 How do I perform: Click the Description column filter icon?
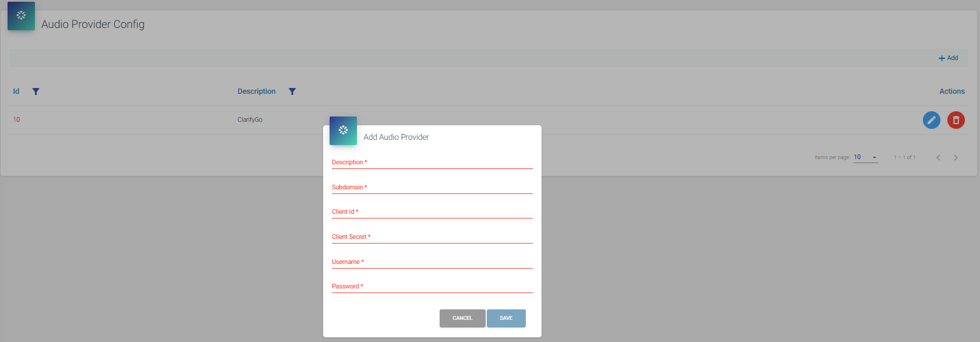(292, 91)
